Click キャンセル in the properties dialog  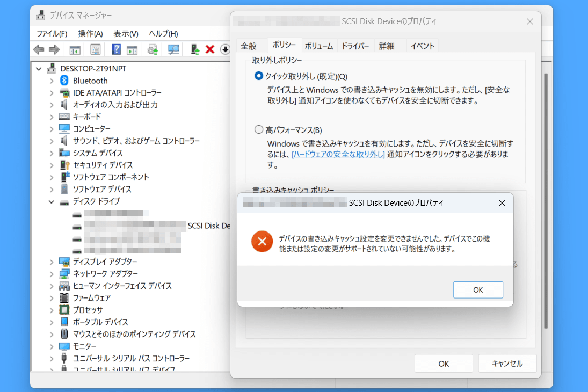[x=507, y=364]
